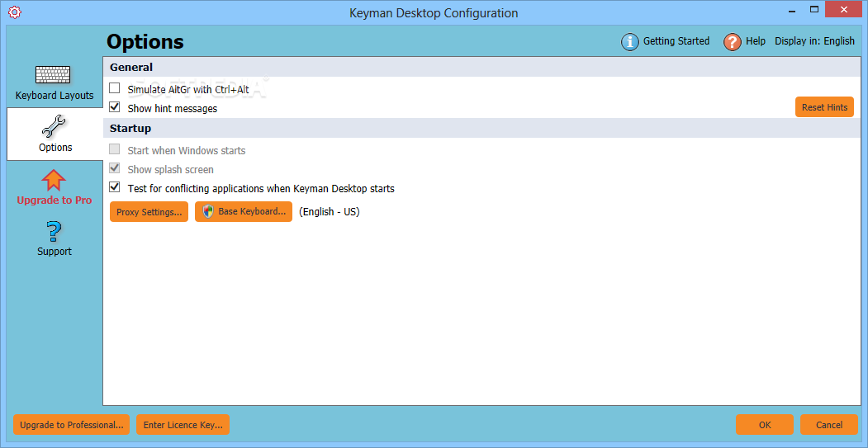Uncheck Show hint messages checkbox
868x448 pixels.
pyautogui.click(x=115, y=106)
